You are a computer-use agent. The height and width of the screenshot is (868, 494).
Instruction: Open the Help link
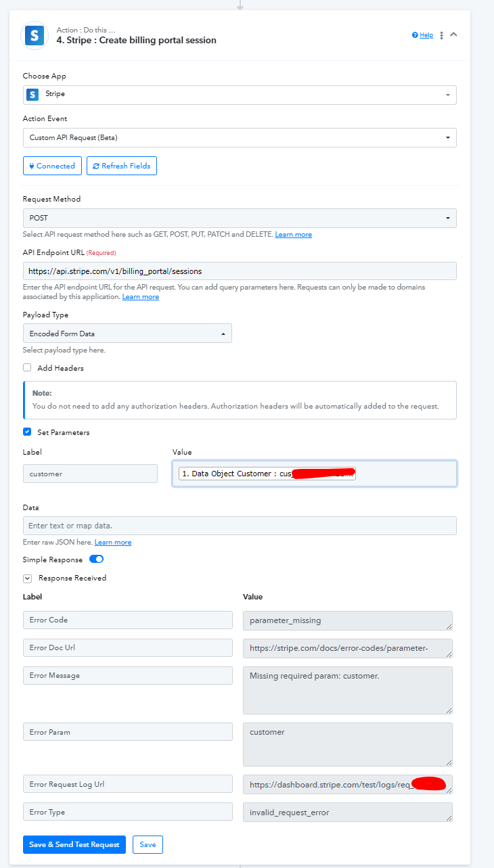click(x=426, y=35)
